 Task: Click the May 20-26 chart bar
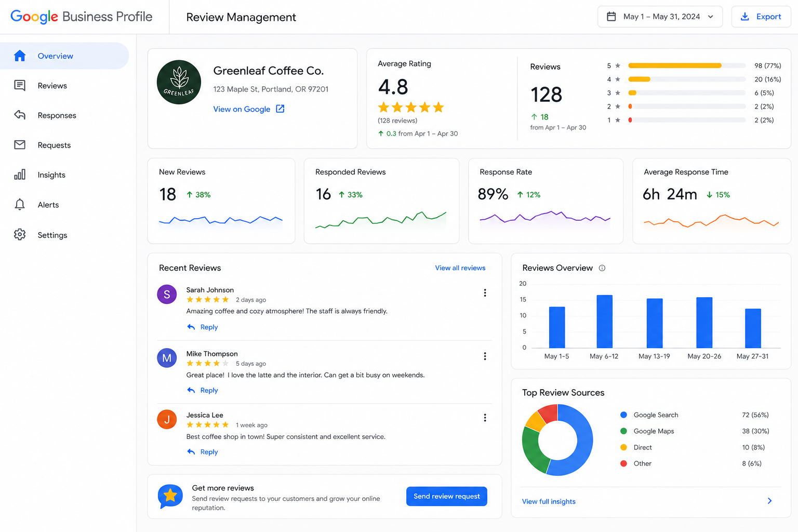(x=704, y=323)
